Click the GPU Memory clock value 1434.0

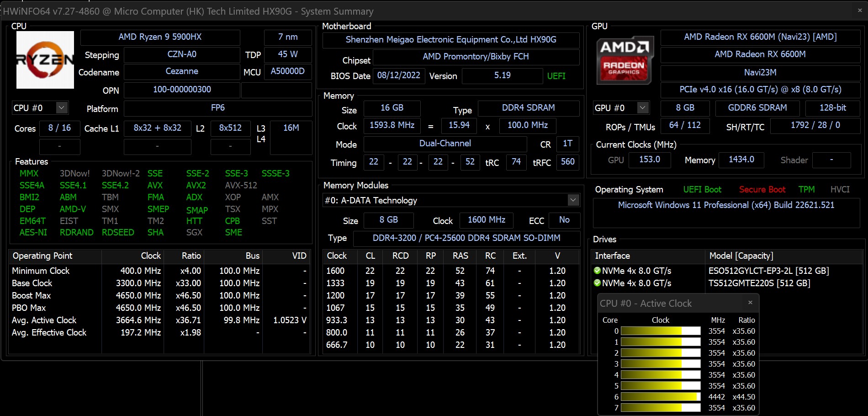(741, 160)
